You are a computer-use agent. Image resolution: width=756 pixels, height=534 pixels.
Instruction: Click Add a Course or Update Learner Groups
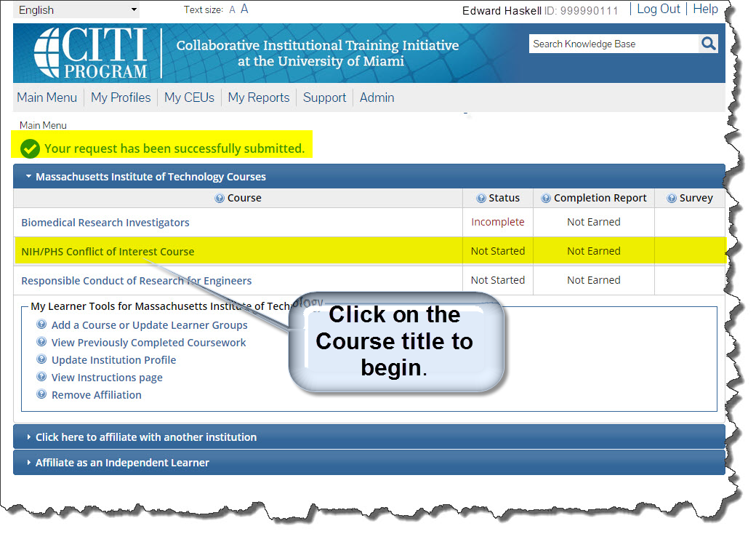(150, 325)
